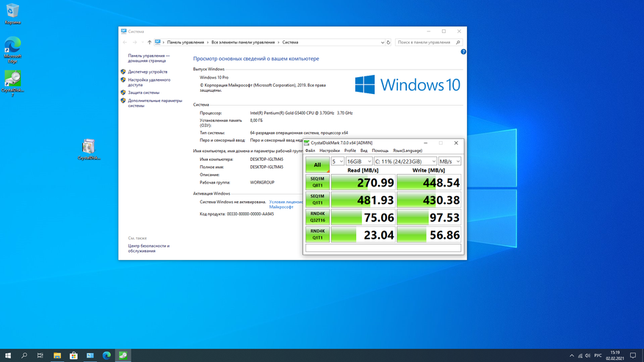
Task: Open Язык(Language) menu in CrystalDiskMark
Action: pyautogui.click(x=407, y=151)
